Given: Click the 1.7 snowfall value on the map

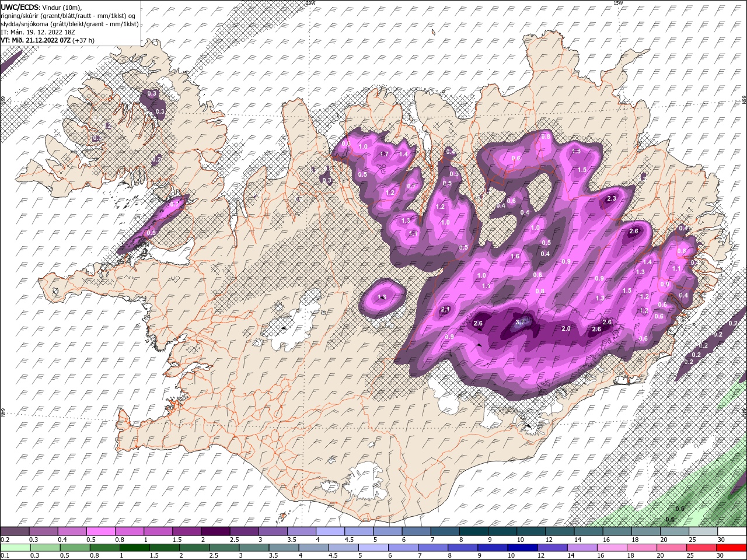Looking at the screenshot, I should (x=384, y=155).
